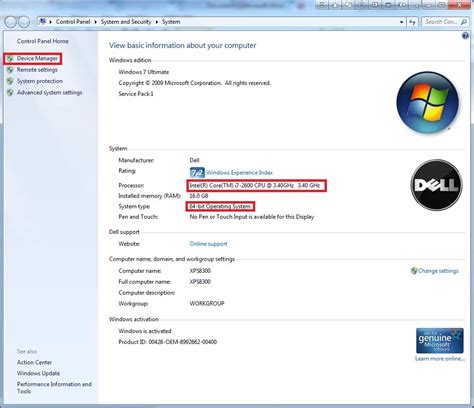
Task: Click Windows is activated text
Action: (x=145, y=331)
